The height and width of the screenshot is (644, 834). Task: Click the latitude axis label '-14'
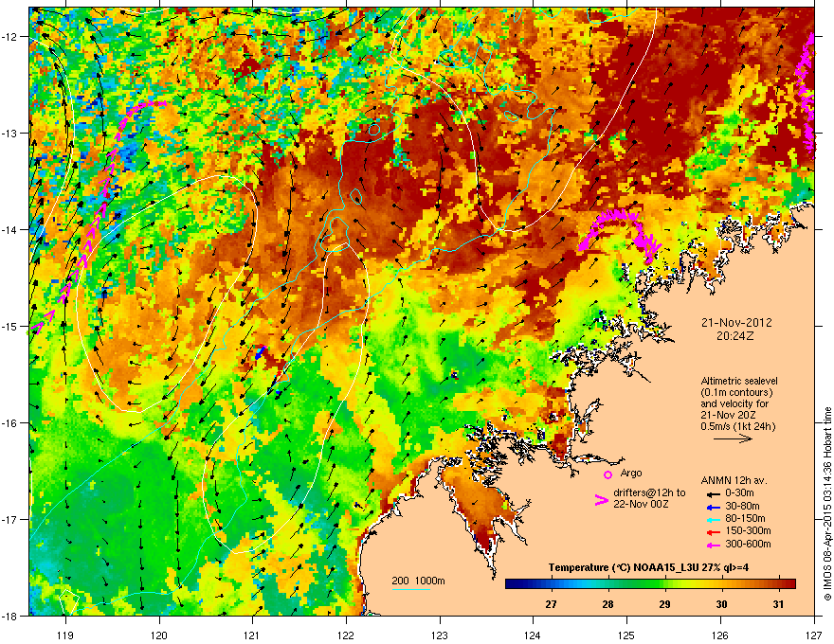[x=9, y=229]
